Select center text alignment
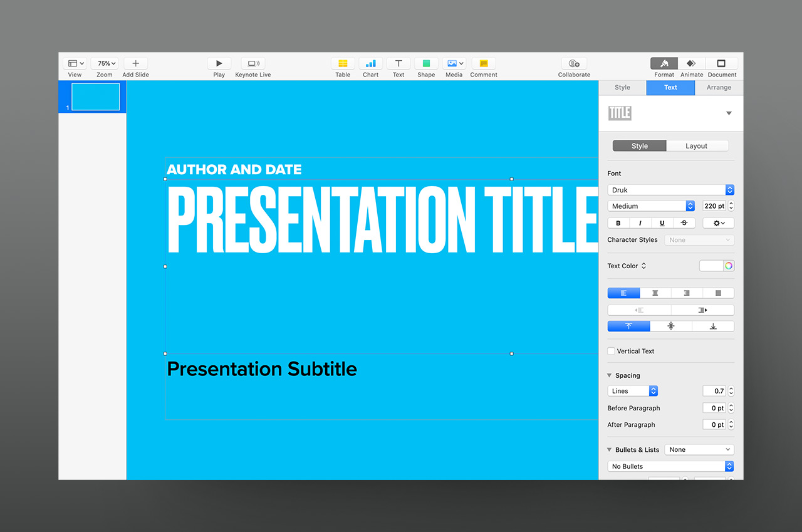 tap(655, 293)
